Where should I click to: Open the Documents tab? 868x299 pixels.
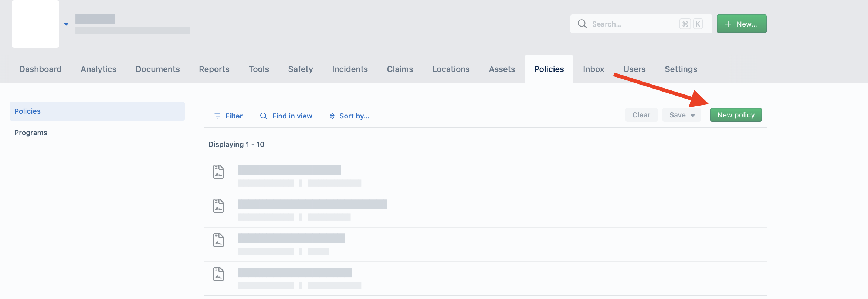click(x=157, y=69)
